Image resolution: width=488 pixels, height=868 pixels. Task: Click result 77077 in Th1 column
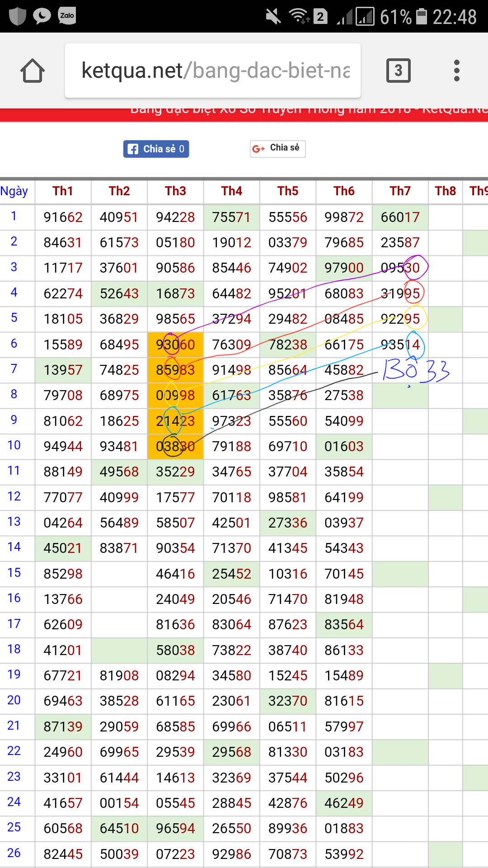[63, 498]
